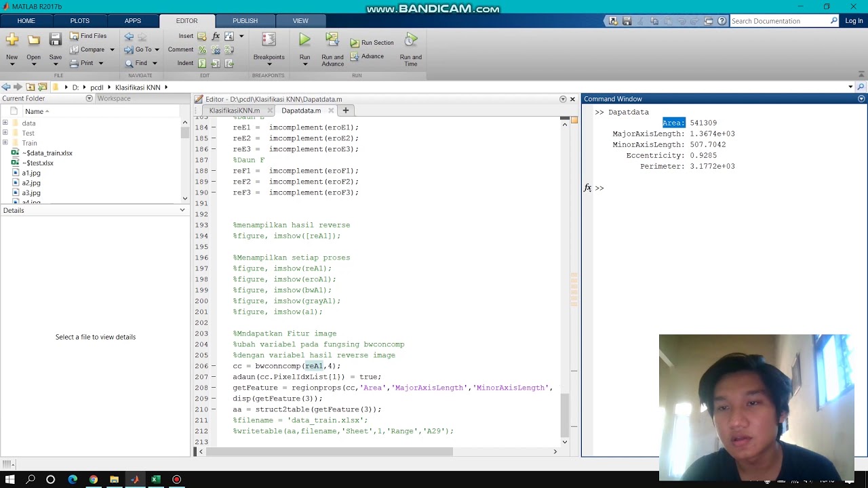Click editor horizontal scrollbar right arrow

tap(555, 451)
